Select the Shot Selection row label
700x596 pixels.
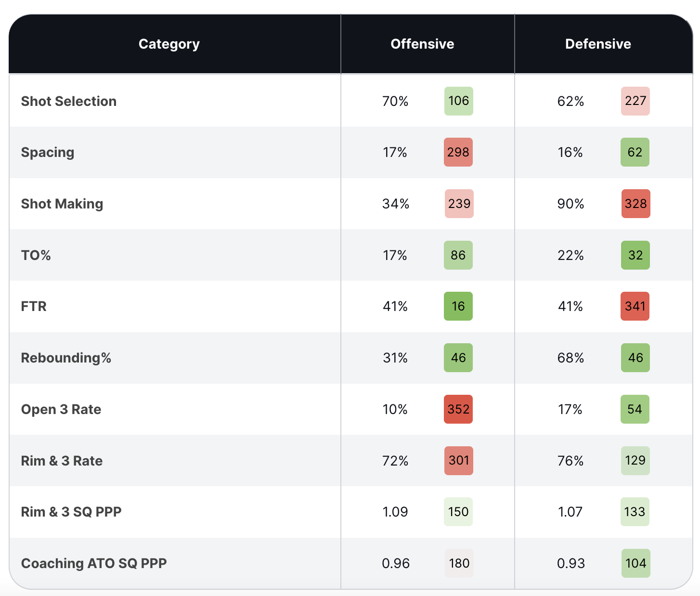[x=69, y=101]
